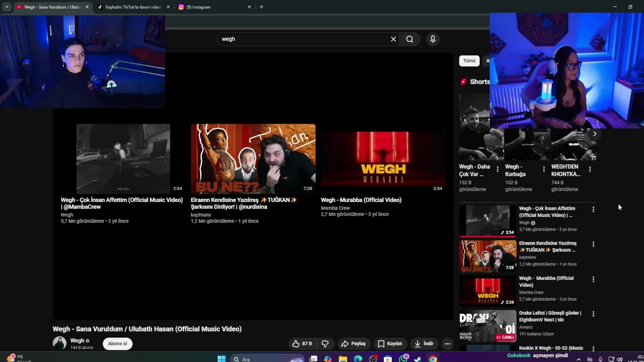Close the TikTok browser tab

click(168, 7)
